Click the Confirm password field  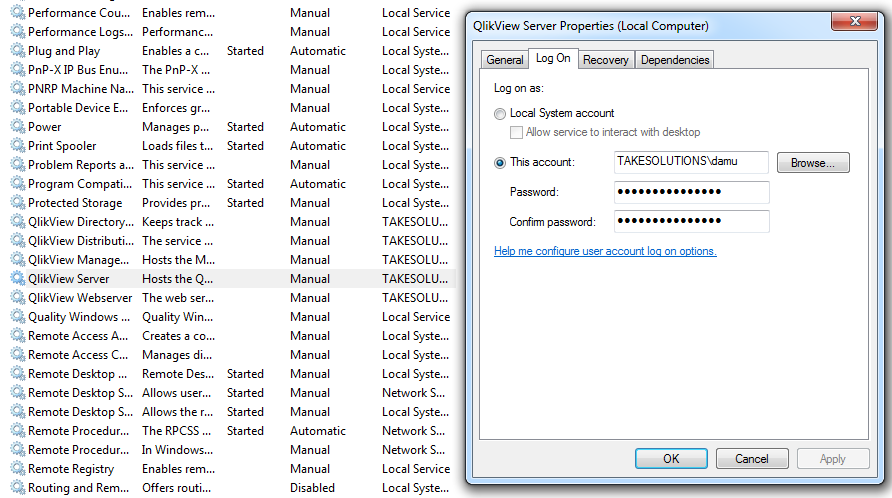pyautogui.click(x=691, y=221)
